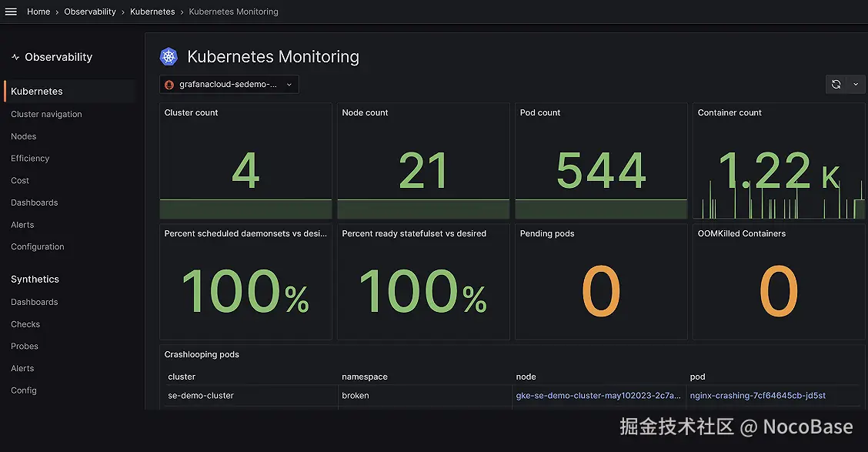Collapse the Synthetics section in the sidebar

(x=35, y=279)
